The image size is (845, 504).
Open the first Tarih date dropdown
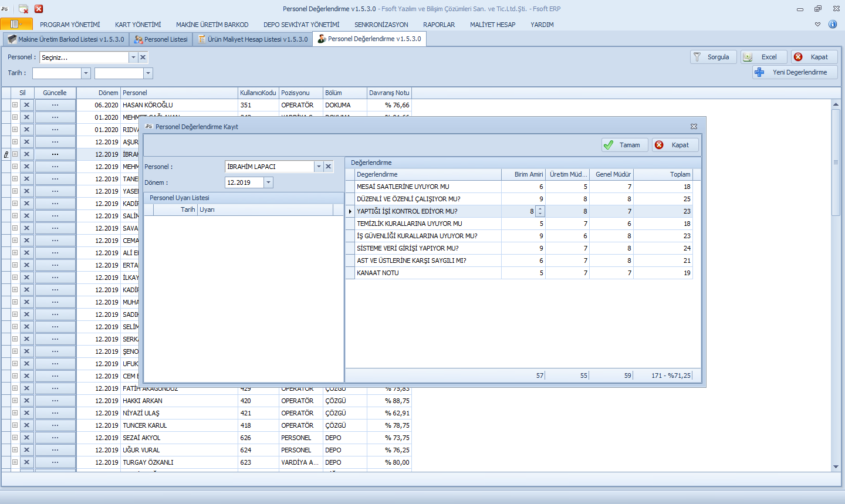click(86, 73)
